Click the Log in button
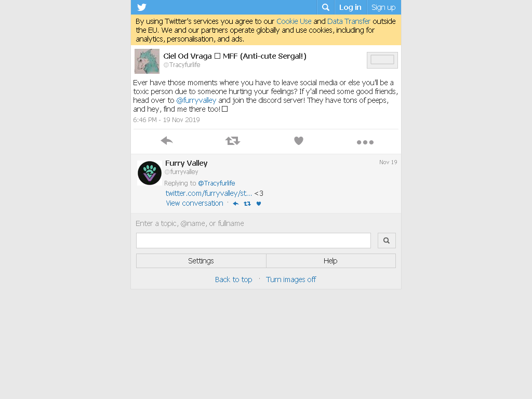This screenshot has height=399, width=532. tap(350, 7)
